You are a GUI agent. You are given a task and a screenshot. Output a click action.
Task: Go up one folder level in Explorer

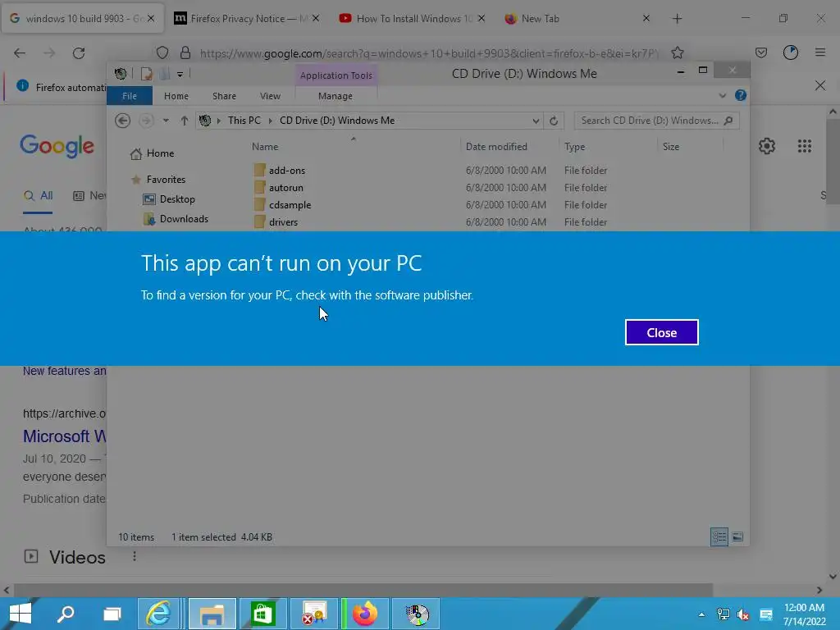click(185, 121)
